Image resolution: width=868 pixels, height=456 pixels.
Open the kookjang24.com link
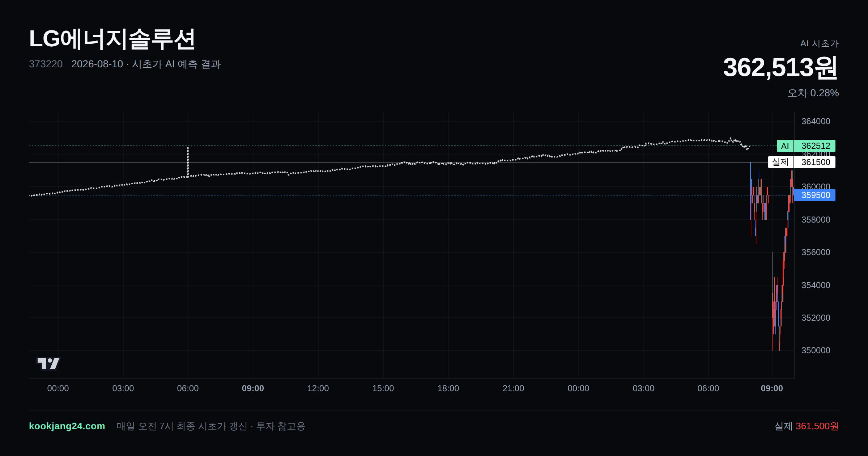tap(67, 426)
